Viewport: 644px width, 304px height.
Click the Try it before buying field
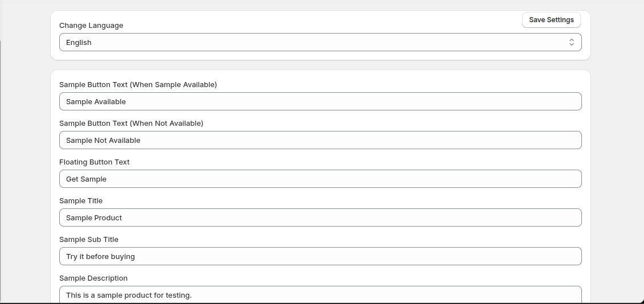tap(321, 256)
